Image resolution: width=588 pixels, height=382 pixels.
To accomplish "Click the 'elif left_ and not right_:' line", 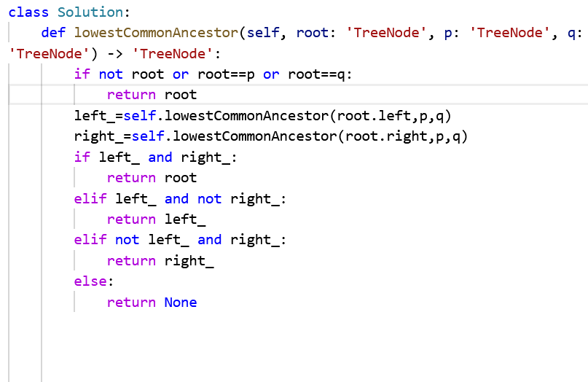I will pos(180,199).
